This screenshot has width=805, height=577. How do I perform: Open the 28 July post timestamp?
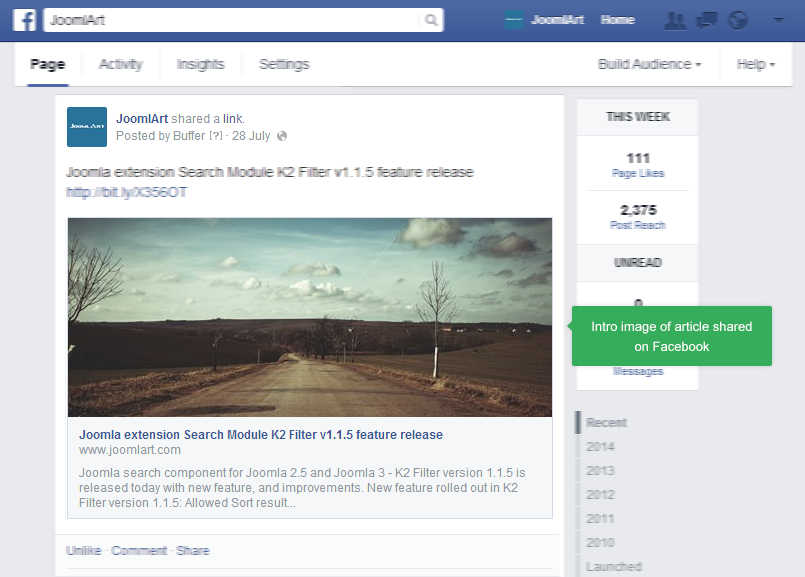[251, 136]
